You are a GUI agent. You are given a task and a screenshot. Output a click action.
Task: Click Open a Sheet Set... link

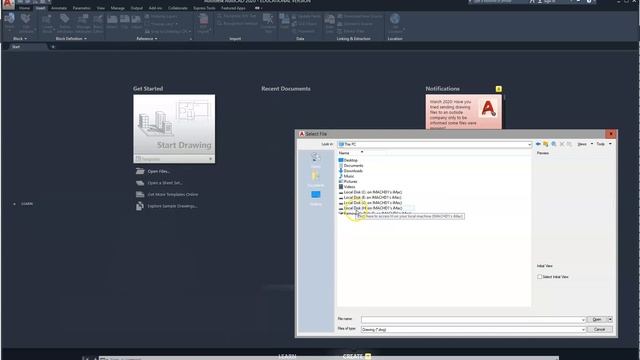[165, 183]
